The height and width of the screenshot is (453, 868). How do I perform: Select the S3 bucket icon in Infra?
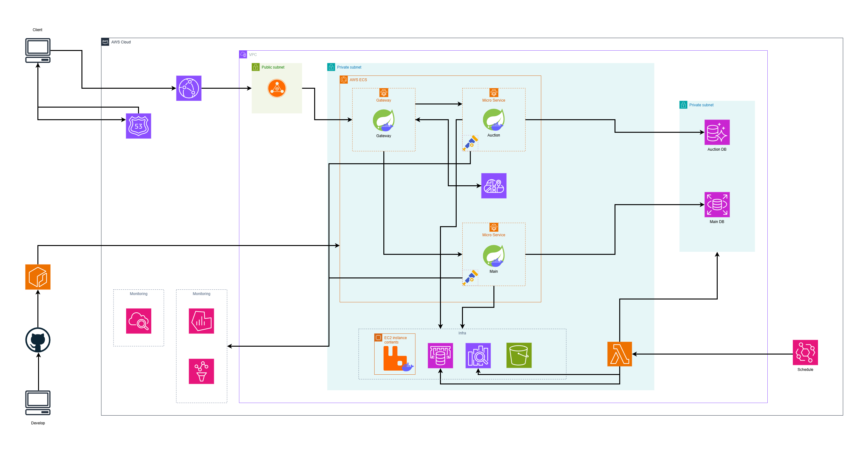click(519, 355)
